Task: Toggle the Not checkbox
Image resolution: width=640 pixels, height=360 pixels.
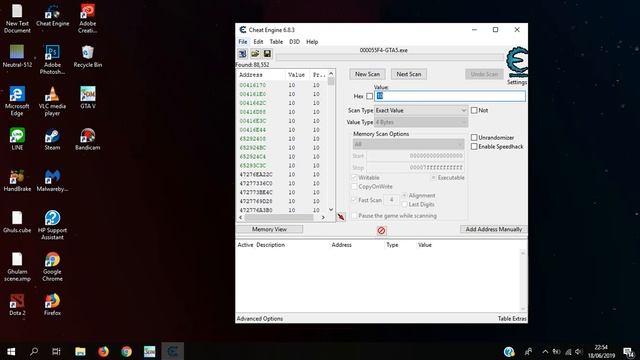Action: pyautogui.click(x=474, y=110)
